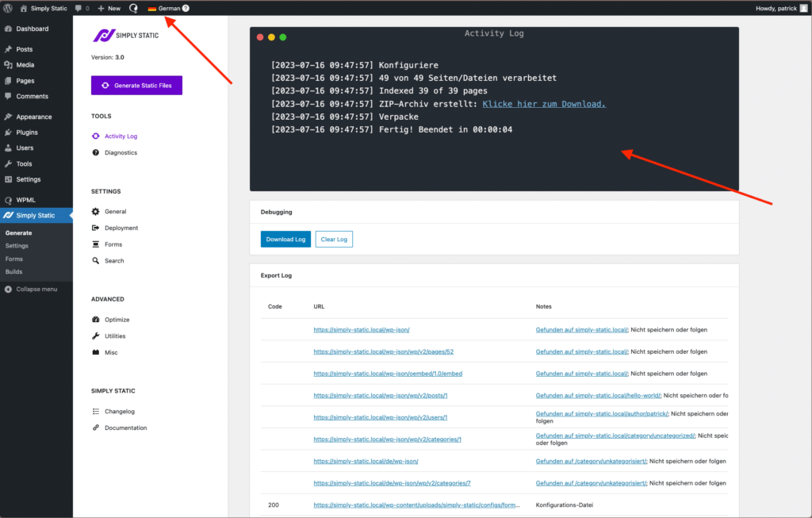Click the Activity Log icon
Image resolution: width=812 pixels, height=518 pixels.
point(96,136)
